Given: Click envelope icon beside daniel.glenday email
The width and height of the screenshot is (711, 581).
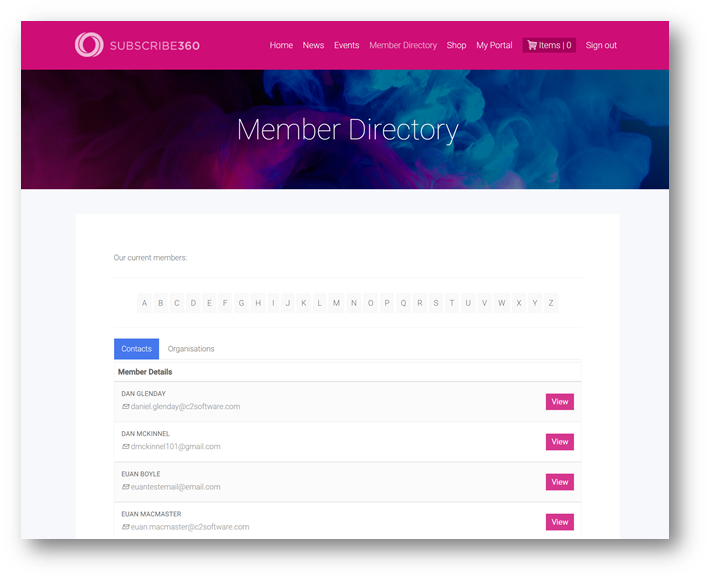Looking at the screenshot, I should pos(126,406).
